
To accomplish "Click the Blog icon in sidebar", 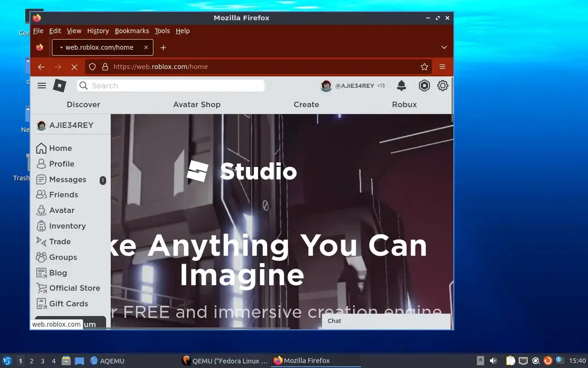I will [41, 273].
